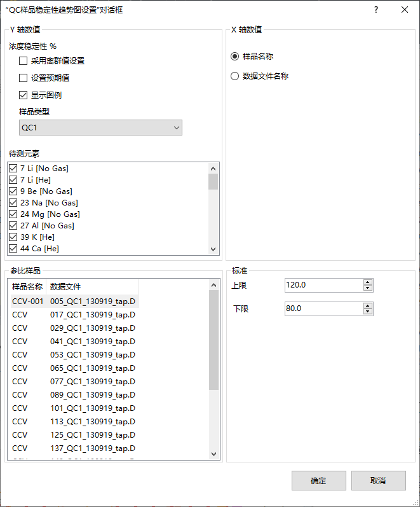
Task: Click the 数据文件 column header
Action: pyautogui.click(x=92, y=287)
